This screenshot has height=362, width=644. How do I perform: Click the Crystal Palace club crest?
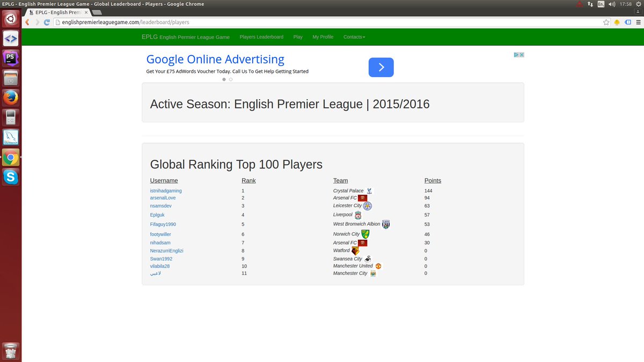point(370,191)
